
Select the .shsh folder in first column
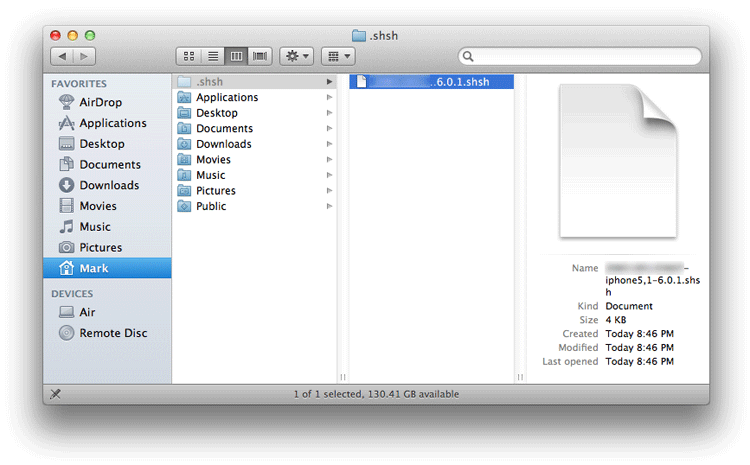pos(211,82)
